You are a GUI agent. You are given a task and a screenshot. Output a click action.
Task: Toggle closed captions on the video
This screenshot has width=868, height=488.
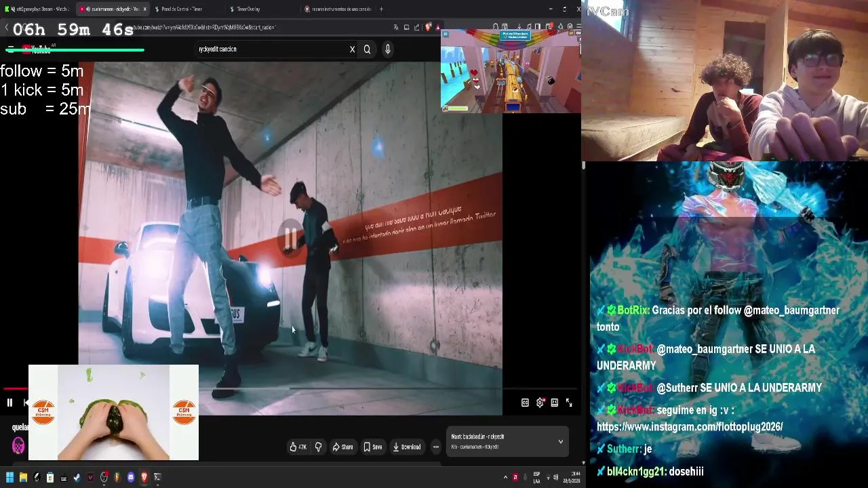[x=525, y=403]
